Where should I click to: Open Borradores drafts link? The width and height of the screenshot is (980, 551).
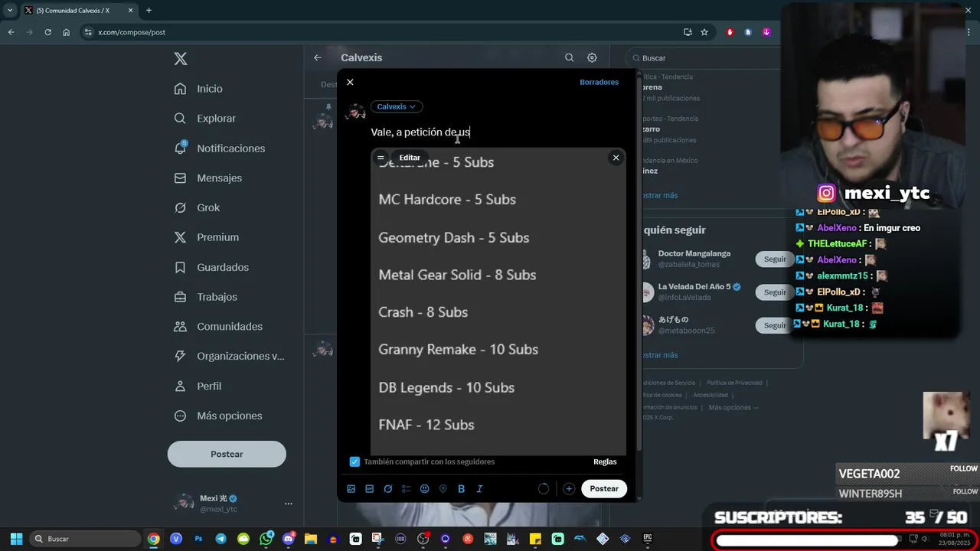click(x=599, y=82)
